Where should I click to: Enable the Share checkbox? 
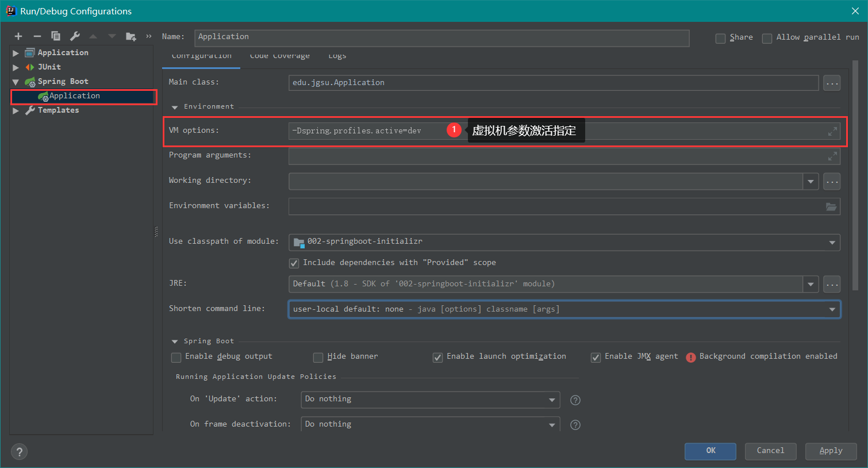pyautogui.click(x=720, y=38)
